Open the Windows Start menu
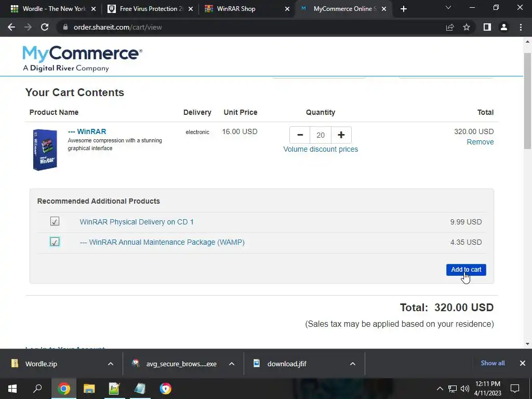The height and width of the screenshot is (399, 532). click(x=12, y=389)
